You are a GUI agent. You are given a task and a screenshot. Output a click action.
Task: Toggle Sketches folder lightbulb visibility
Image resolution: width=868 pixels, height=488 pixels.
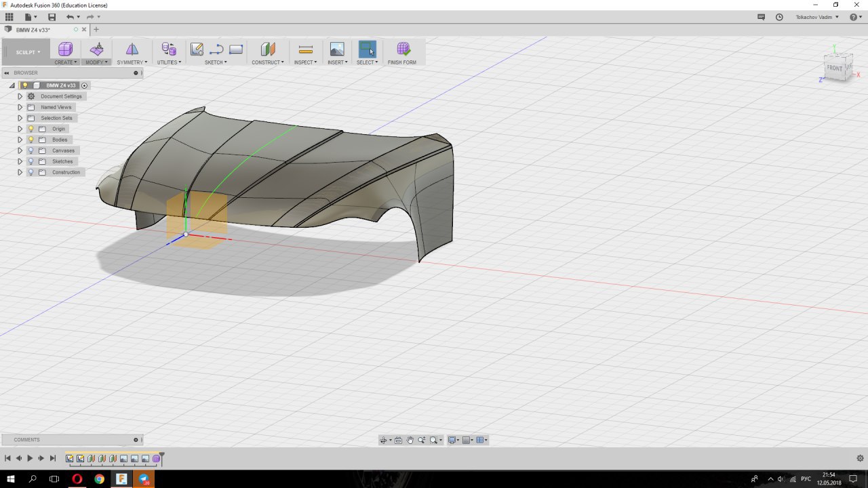tap(31, 161)
